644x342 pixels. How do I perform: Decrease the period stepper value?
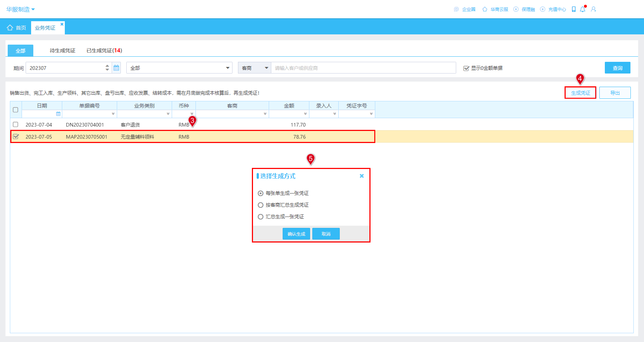tap(107, 70)
